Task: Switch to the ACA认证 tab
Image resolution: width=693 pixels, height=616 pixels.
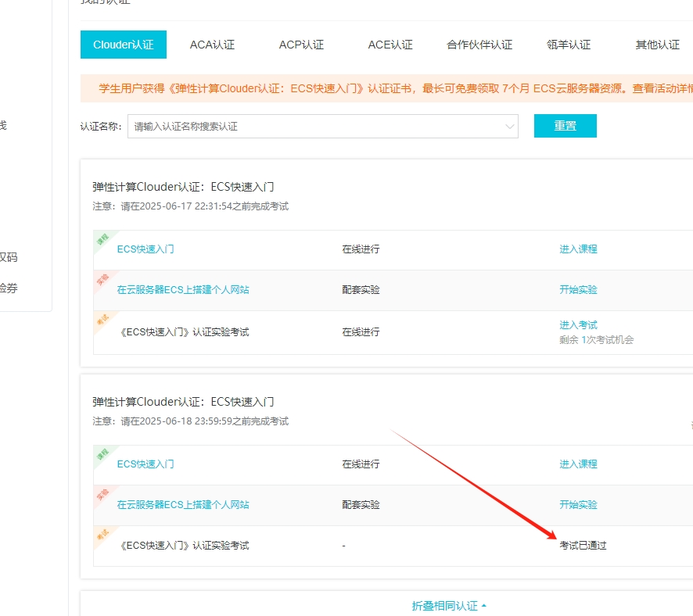Action: [x=211, y=45]
